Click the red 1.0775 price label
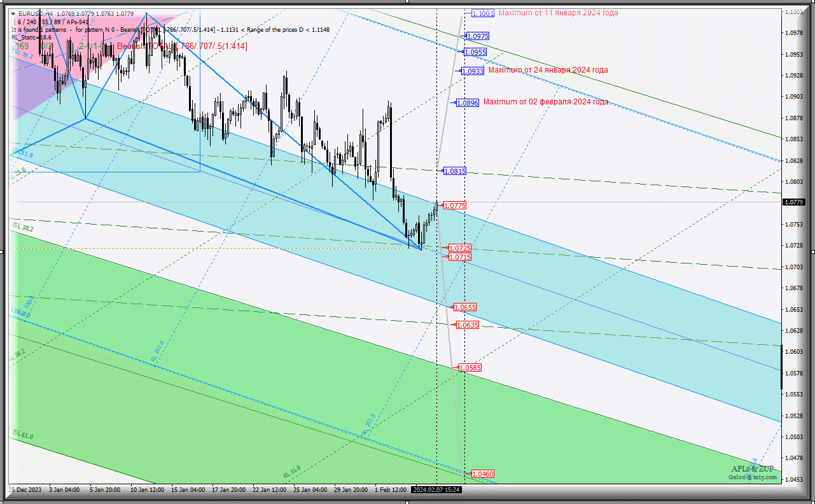This screenshot has width=815, height=504. (455, 206)
